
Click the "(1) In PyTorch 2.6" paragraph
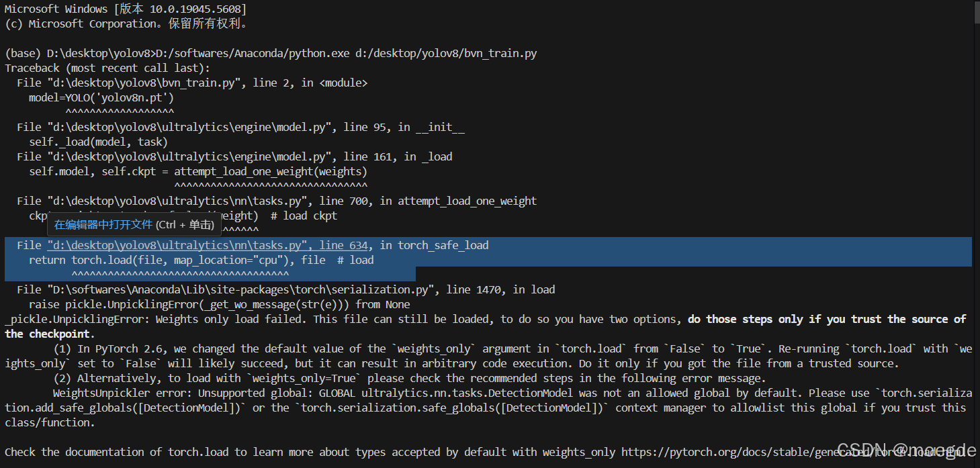(x=488, y=356)
